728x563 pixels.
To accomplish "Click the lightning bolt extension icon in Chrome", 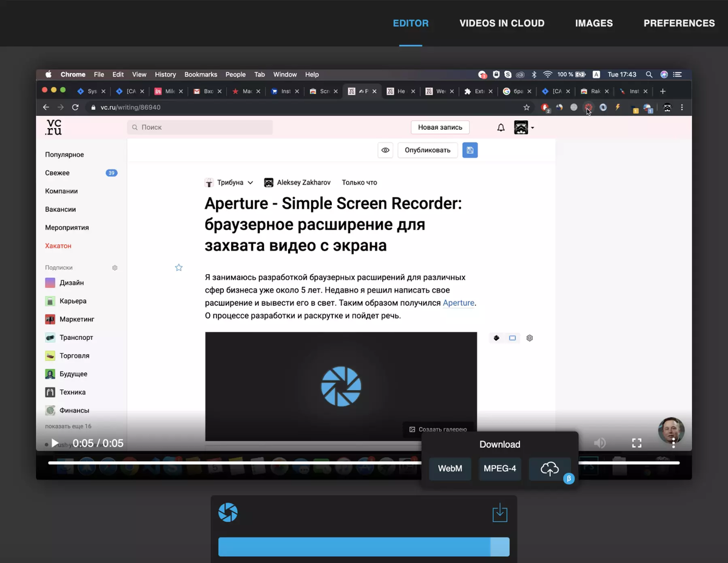I will coord(618,107).
